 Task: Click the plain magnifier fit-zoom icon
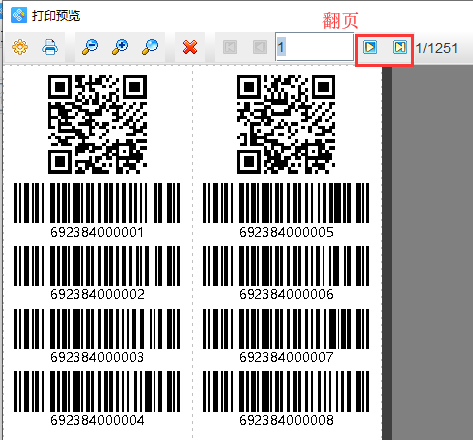150,47
